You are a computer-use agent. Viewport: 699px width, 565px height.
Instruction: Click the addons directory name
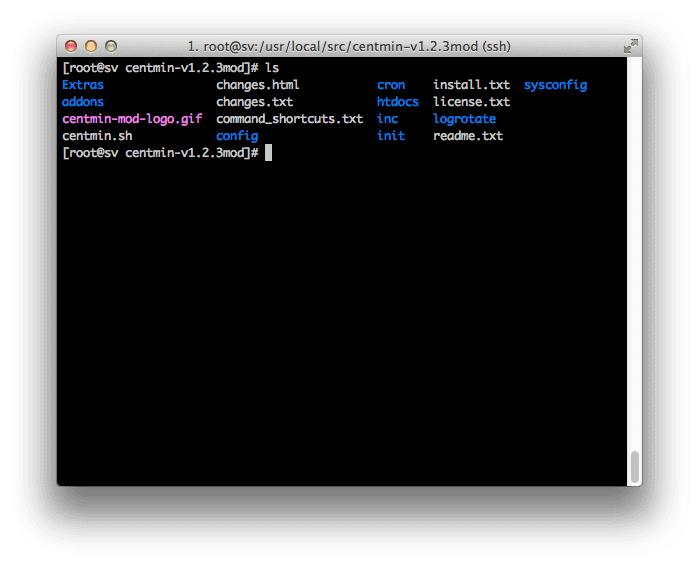(x=83, y=102)
